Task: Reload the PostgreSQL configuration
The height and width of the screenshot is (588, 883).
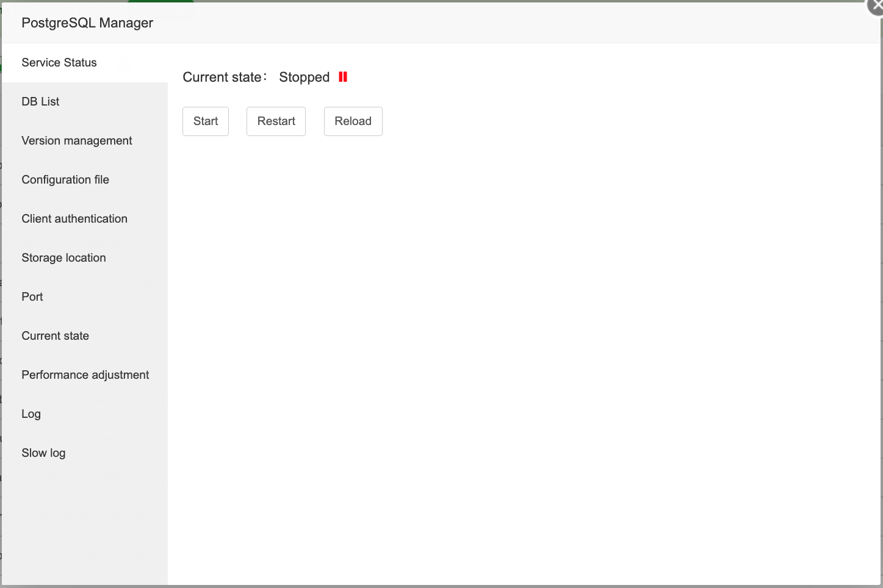Action: tap(353, 121)
